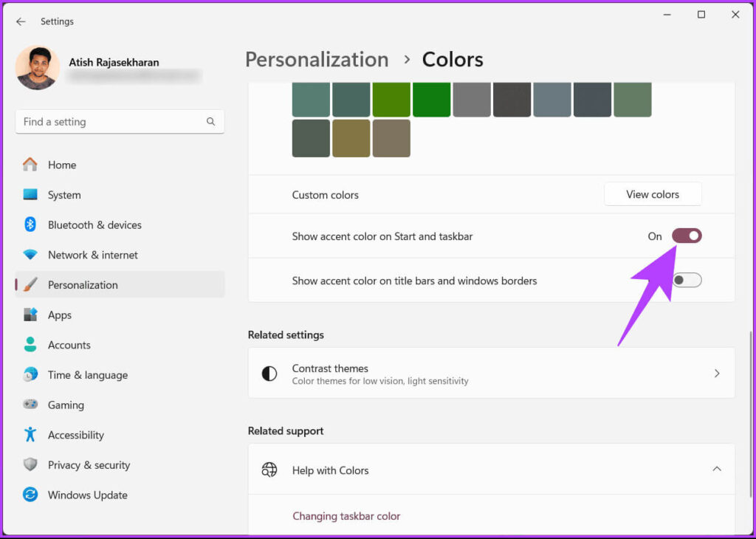The width and height of the screenshot is (756, 539).
Task: Open the Accounts settings page
Action: (69, 345)
